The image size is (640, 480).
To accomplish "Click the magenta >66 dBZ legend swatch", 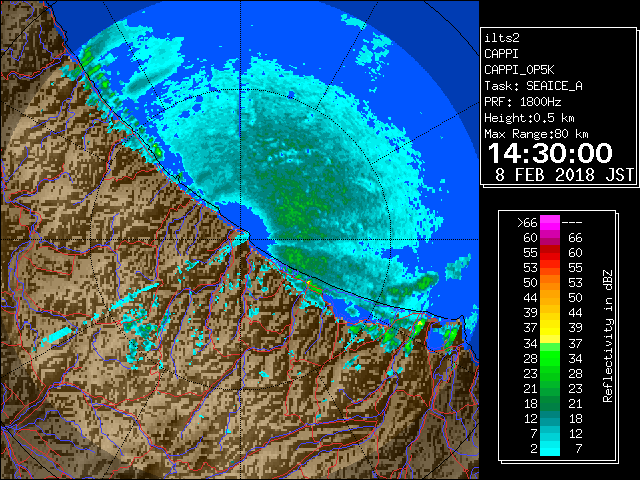I will [x=550, y=222].
